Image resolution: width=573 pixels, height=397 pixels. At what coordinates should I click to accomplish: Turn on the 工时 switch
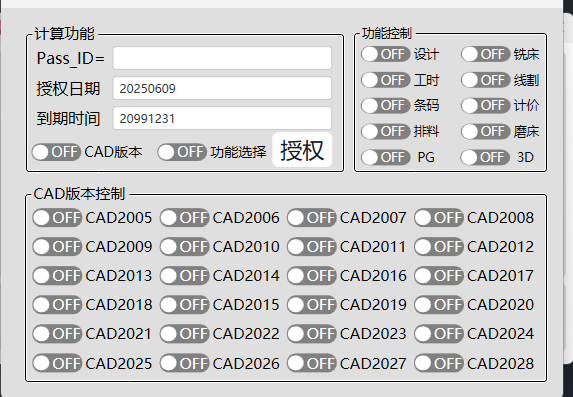(386, 80)
